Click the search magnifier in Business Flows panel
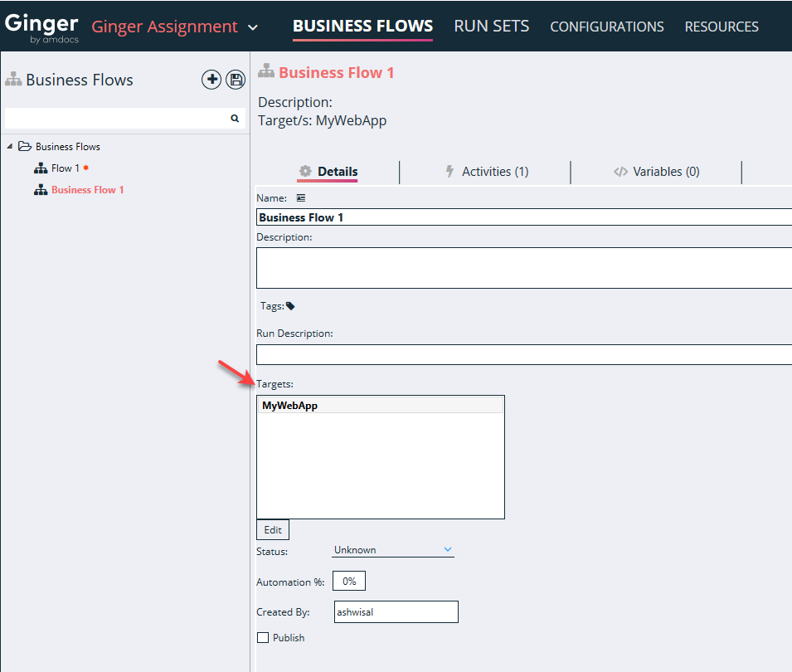 click(x=235, y=118)
